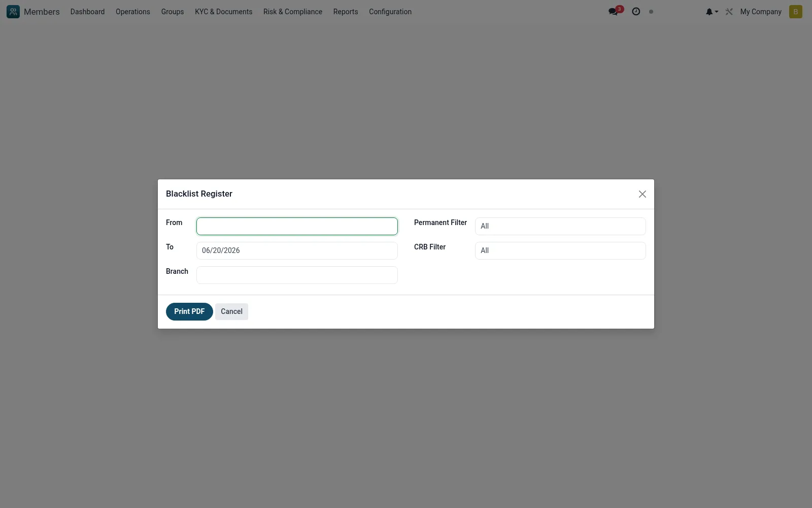812x508 pixels.
Task: Open the activities clock icon
Action: (x=636, y=12)
